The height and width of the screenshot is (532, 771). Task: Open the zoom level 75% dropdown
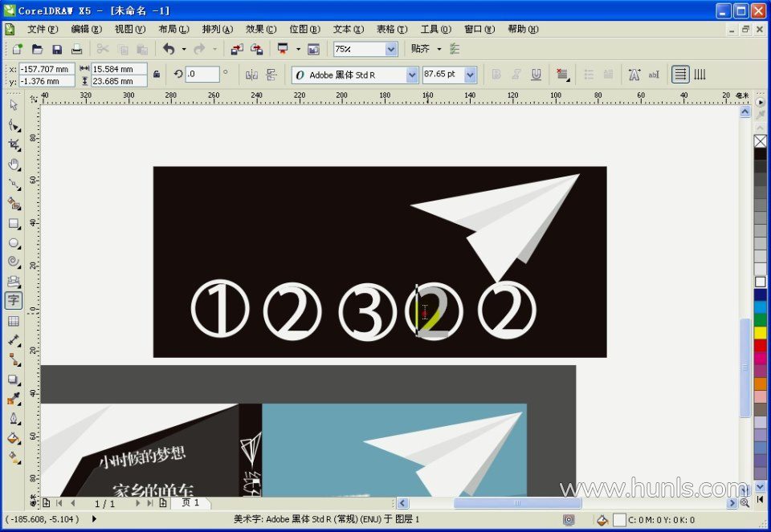[x=391, y=49]
